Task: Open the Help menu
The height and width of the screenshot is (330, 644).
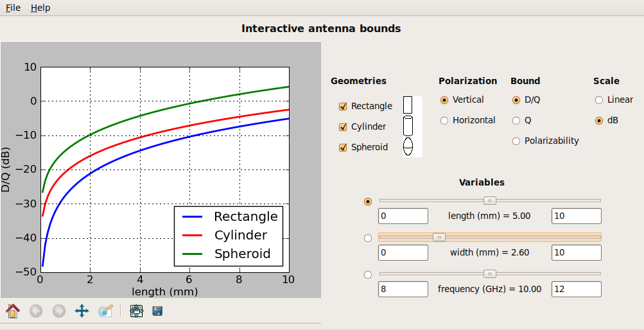Action: [40, 8]
